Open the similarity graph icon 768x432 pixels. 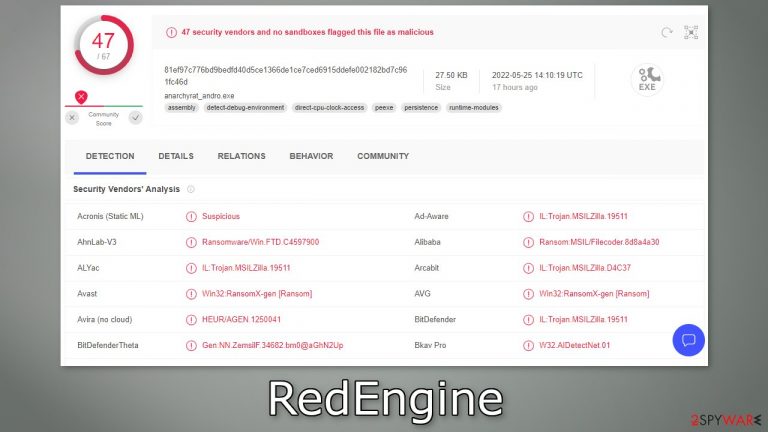[691, 32]
